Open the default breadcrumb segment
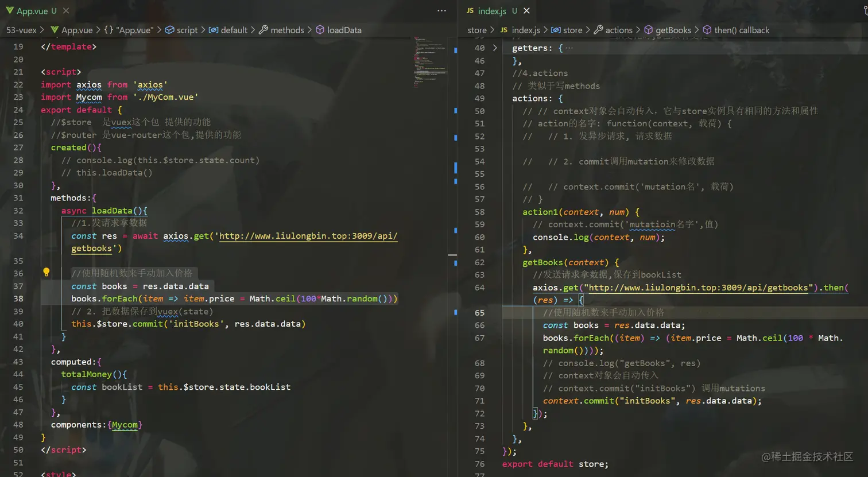This screenshot has height=477, width=868. pos(228,30)
